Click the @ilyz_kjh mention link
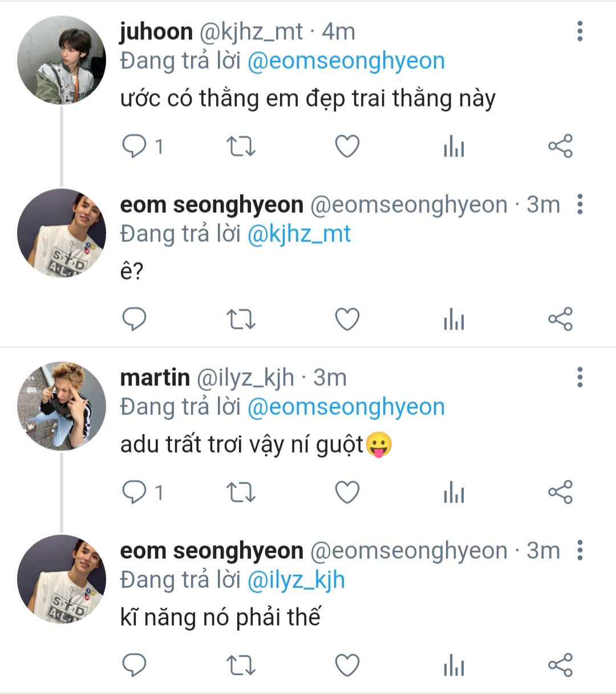The width and height of the screenshot is (616, 694). click(296, 580)
